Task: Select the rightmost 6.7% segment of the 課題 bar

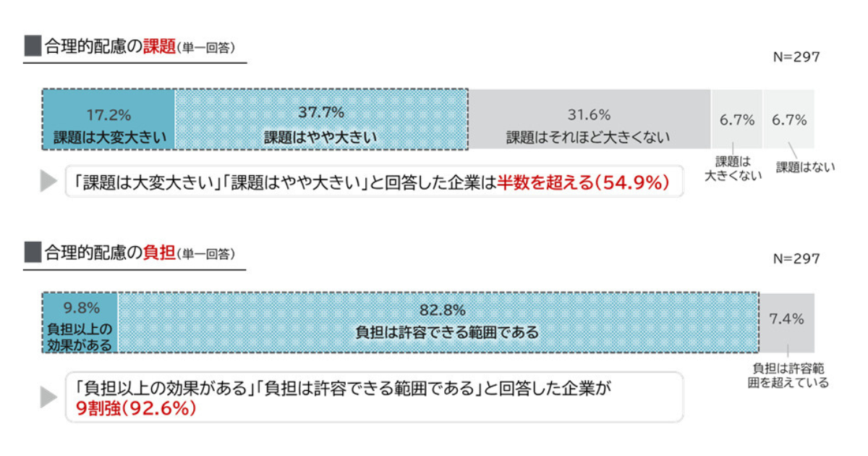Action: pyautogui.click(x=789, y=119)
